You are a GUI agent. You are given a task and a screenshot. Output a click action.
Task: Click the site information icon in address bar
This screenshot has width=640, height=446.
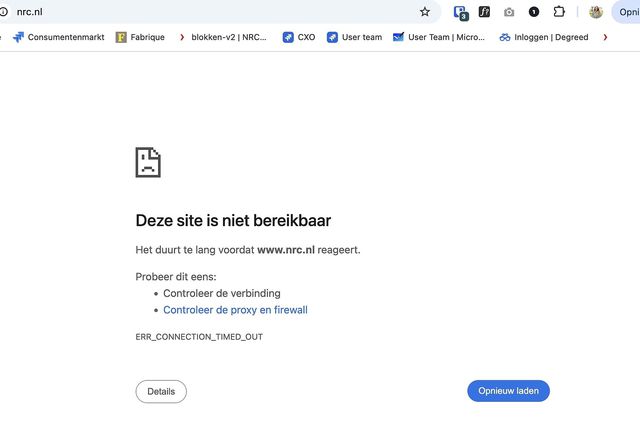[3, 12]
